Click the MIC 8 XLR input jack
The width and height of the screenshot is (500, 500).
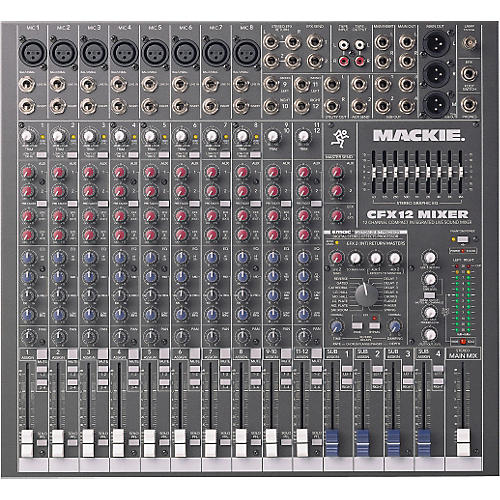click(x=247, y=53)
